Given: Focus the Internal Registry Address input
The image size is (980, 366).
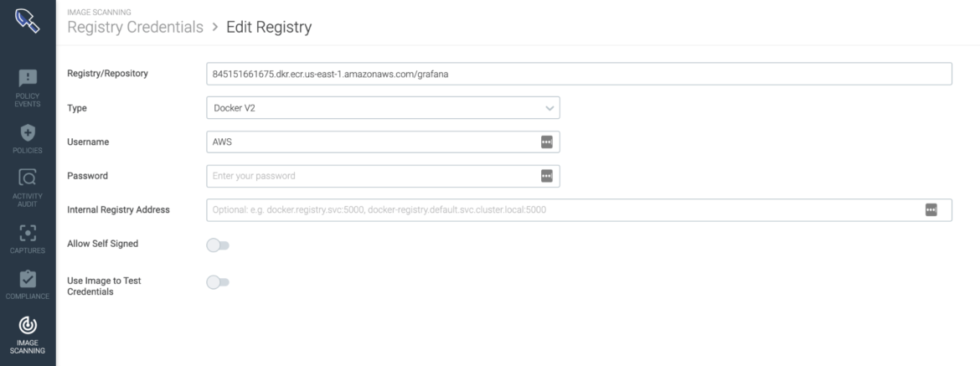Looking at the screenshot, I should 580,210.
